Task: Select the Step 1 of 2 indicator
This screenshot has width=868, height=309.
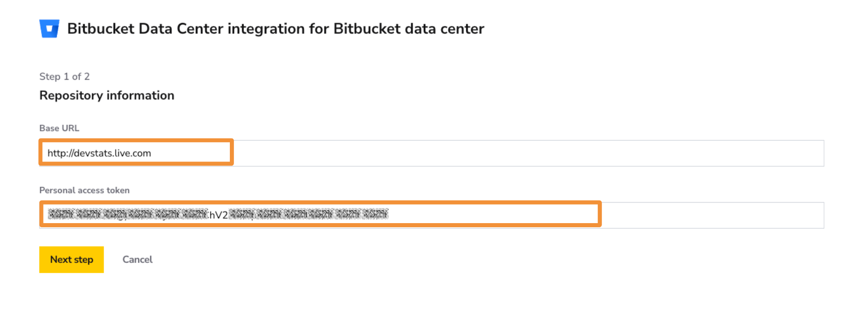Action: (65, 76)
